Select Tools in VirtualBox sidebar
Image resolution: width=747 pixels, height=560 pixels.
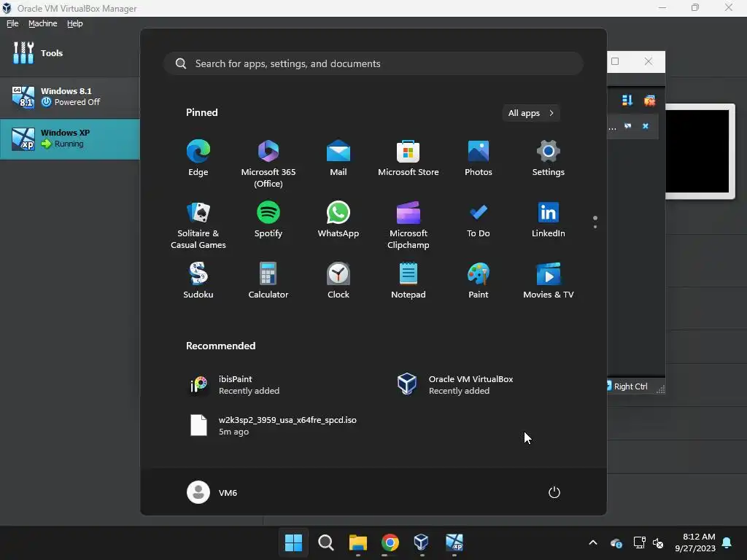pyautogui.click(x=69, y=52)
